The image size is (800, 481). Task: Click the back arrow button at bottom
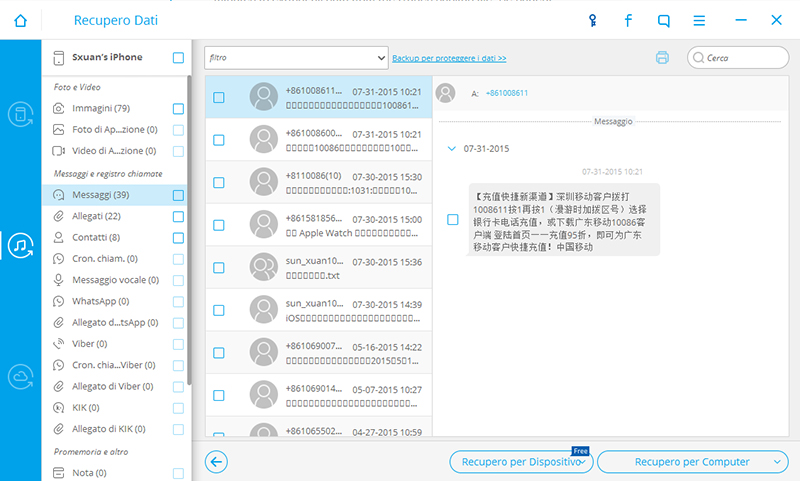pos(215,461)
